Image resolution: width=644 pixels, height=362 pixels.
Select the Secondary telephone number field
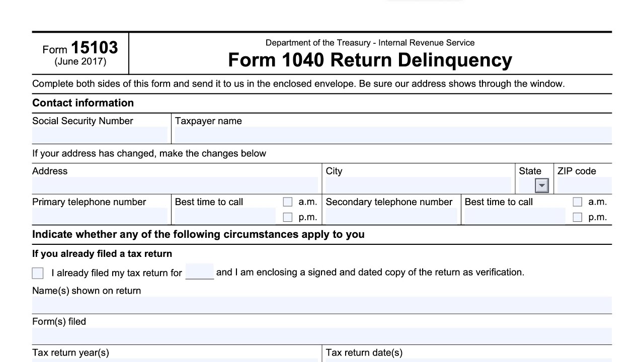point(391,216)
